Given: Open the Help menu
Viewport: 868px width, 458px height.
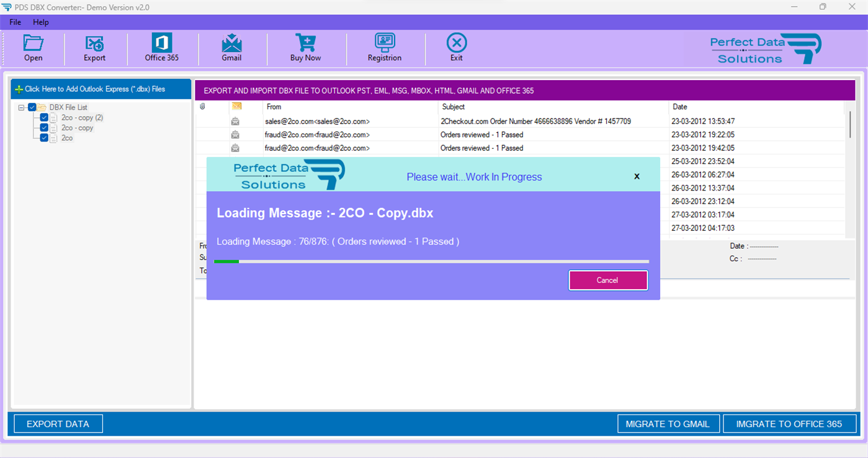Looking at the screenshot, I should click(x=41, y=22).
